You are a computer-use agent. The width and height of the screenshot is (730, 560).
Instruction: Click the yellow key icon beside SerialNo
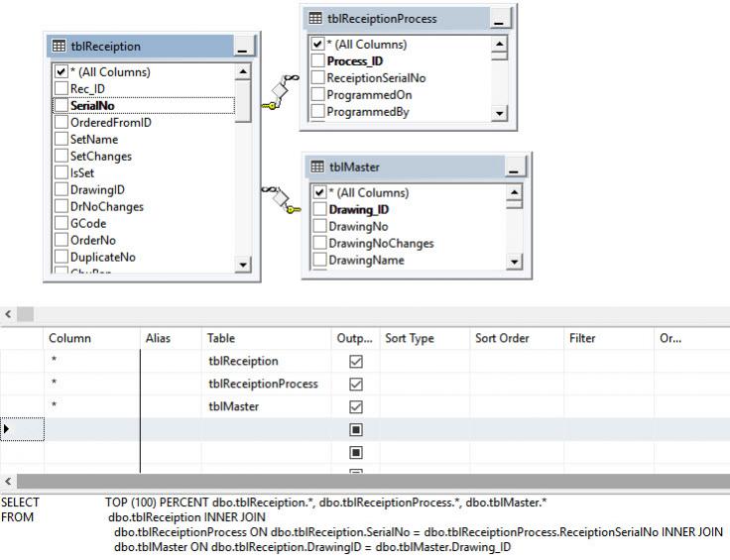coord(269,106)
